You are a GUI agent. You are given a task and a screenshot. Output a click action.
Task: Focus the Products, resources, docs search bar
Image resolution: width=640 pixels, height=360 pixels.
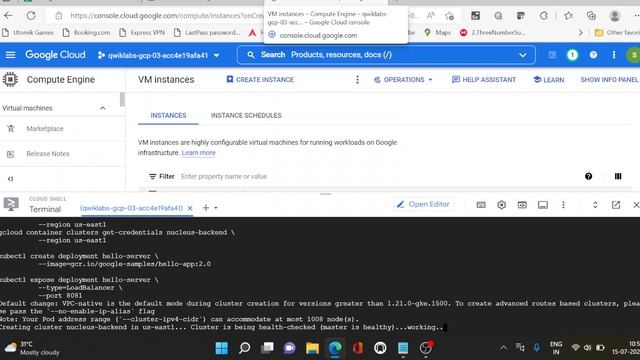click(x=386, y=55)
